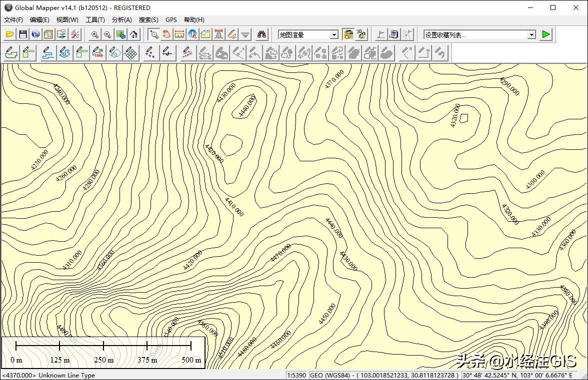Open the 3D view window icon
This screenshot has width=588, height=380.
(x=361, y=34)
